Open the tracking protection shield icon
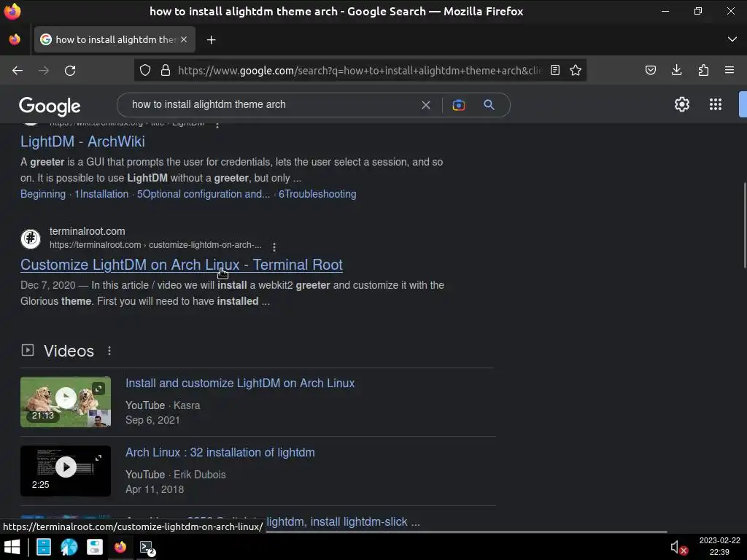The width and height of the screenshot is (747, 560). [145, 71]
